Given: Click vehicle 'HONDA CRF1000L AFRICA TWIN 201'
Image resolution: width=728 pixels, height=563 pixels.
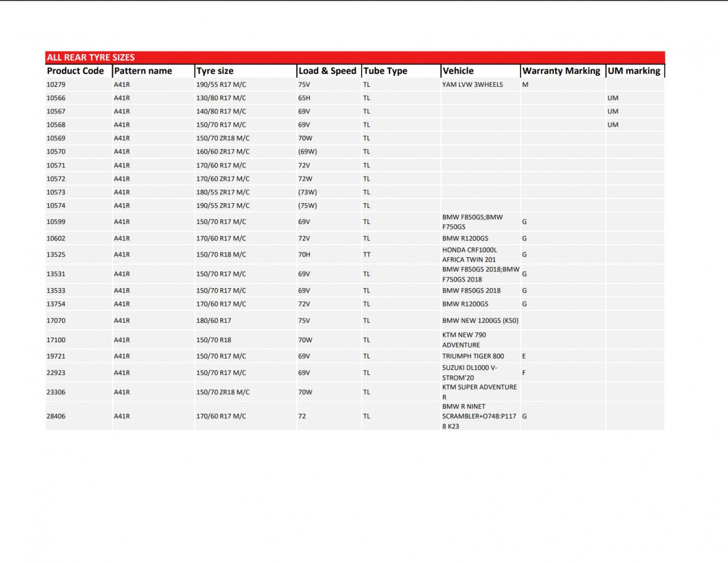Looking at the screenshot, I should [470, 255].
